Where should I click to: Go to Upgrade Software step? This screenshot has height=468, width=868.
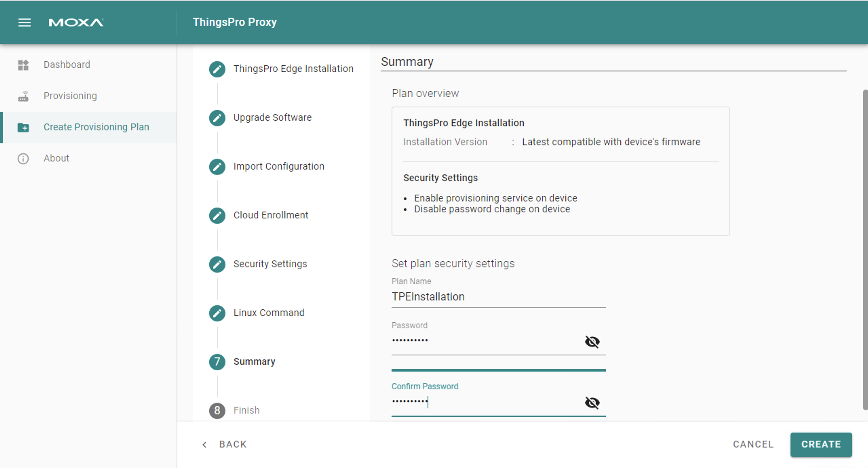(272, 117)
